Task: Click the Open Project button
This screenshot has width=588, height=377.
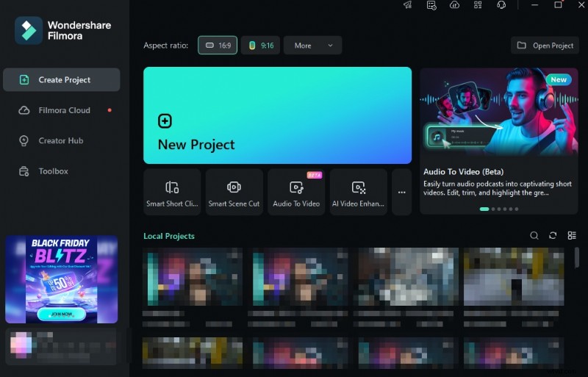Action: [545, 46]
